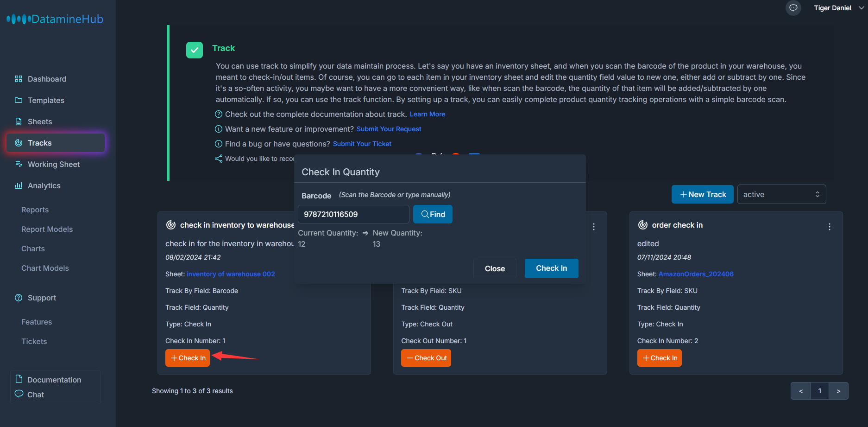868x427 pixels.
Task: Click the DatamineHub logo
Action: pyautogui.click(x=55, y=19)
